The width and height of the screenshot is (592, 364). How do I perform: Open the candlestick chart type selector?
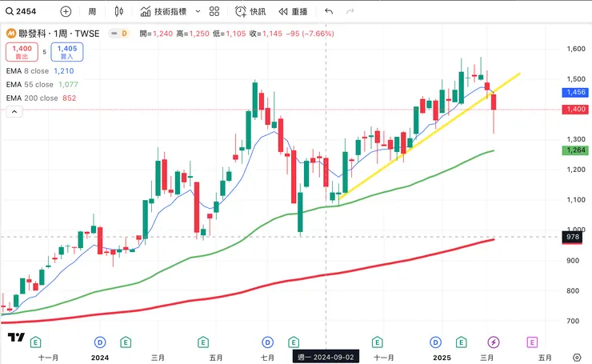119,12
